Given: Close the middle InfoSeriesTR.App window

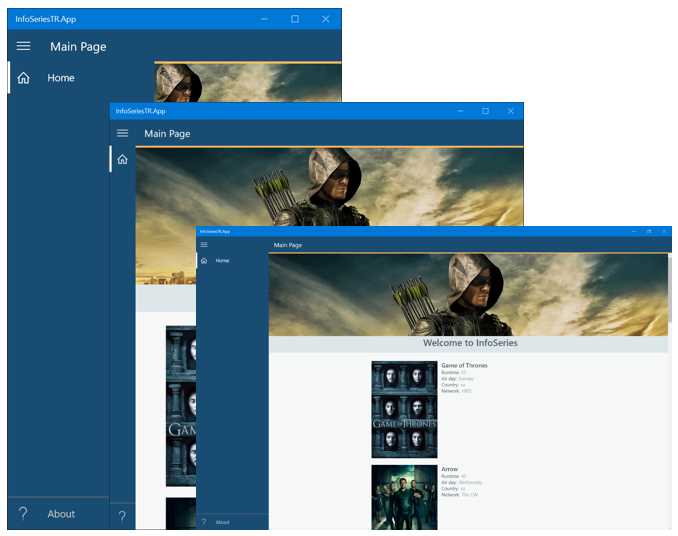Looking at the screenshot, I should (511, 111).
